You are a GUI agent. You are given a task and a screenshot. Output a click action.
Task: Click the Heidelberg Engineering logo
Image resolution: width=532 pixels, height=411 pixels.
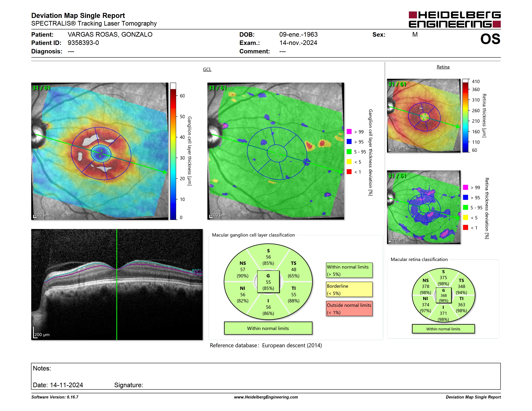(455, 20)
